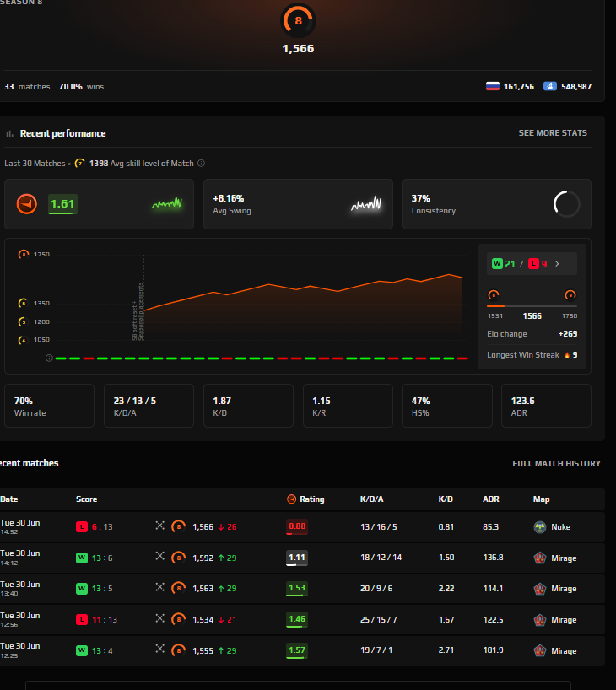This screenshot has height=690, width=616.
Task: Click the 123.6 ADR card
Action: point(547,406)
